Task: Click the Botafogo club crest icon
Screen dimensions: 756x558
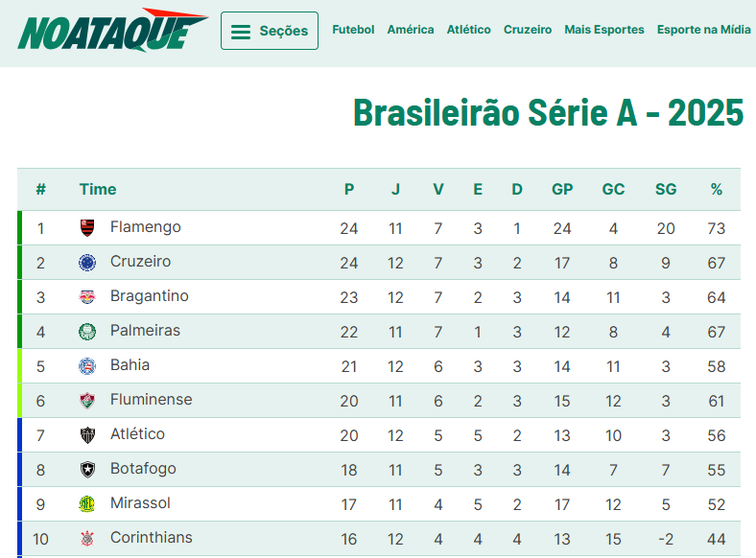Action: click(87, 470)
